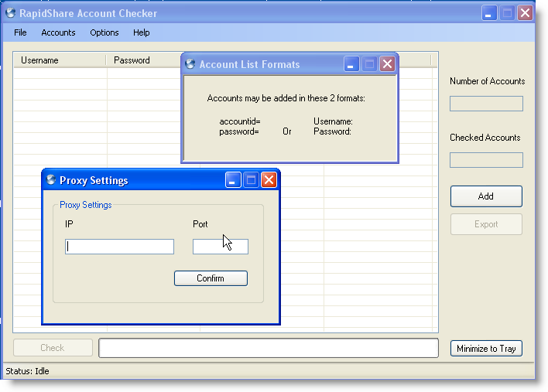Confirm the proxy settings
Viewport: 548px width, 392px height.
click(x=211, y=278)
